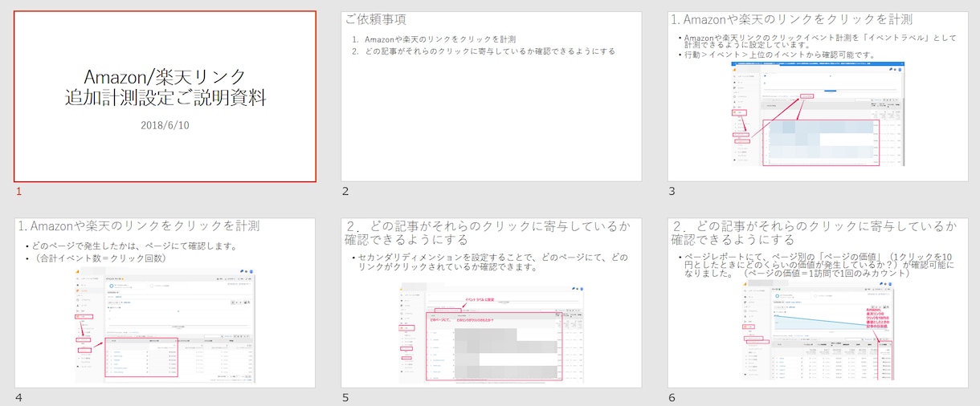
Task: Select slide 2 'ご依頼事項' thumbnail
Action: click(x=492, y=96)
